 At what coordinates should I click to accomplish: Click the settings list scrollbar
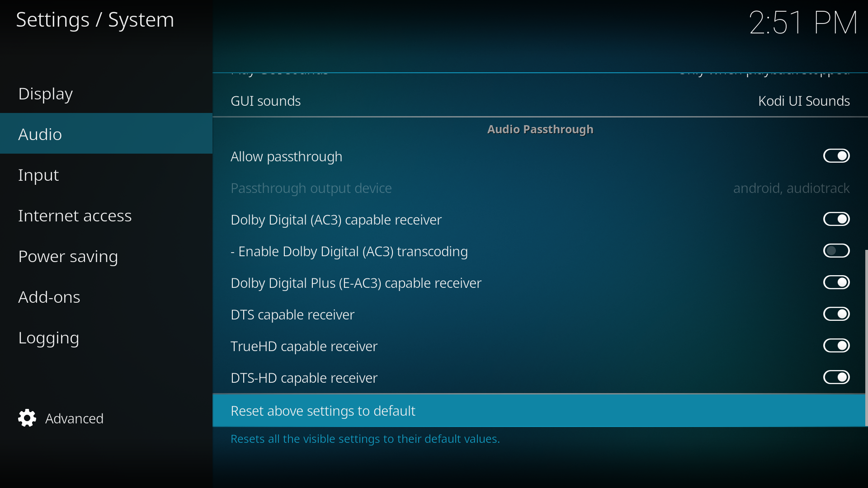(x=866, y=338)
